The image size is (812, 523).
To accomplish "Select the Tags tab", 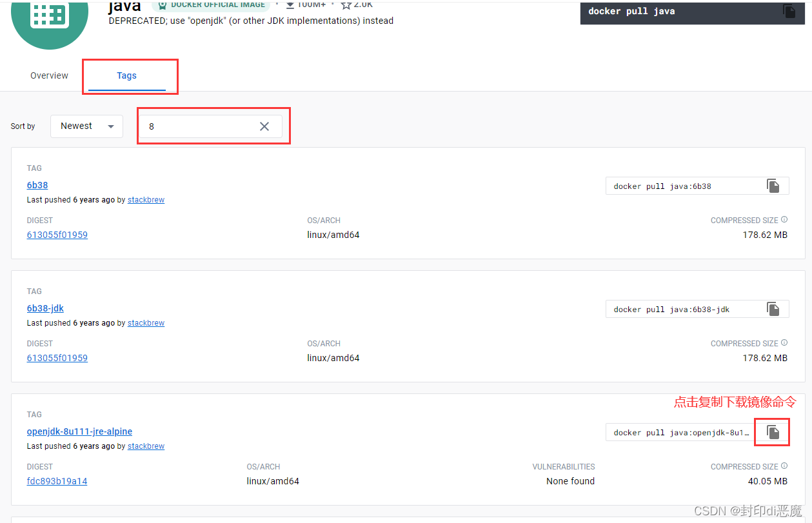I will click(127, 75).
